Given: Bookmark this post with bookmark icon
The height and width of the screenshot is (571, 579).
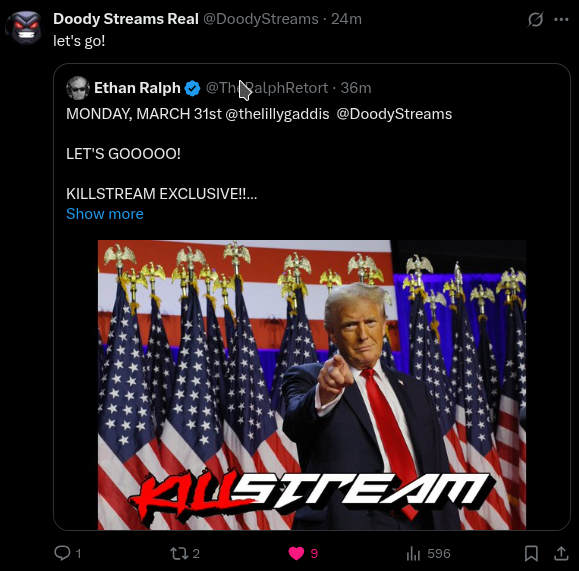Looking at the screenshot, I should click(531, 553).
